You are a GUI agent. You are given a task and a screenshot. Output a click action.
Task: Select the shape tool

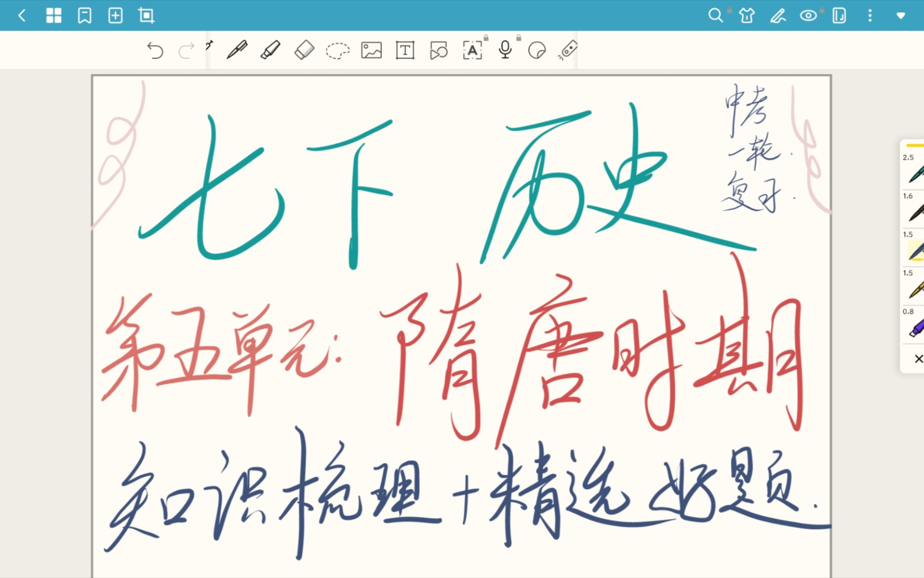438,50
